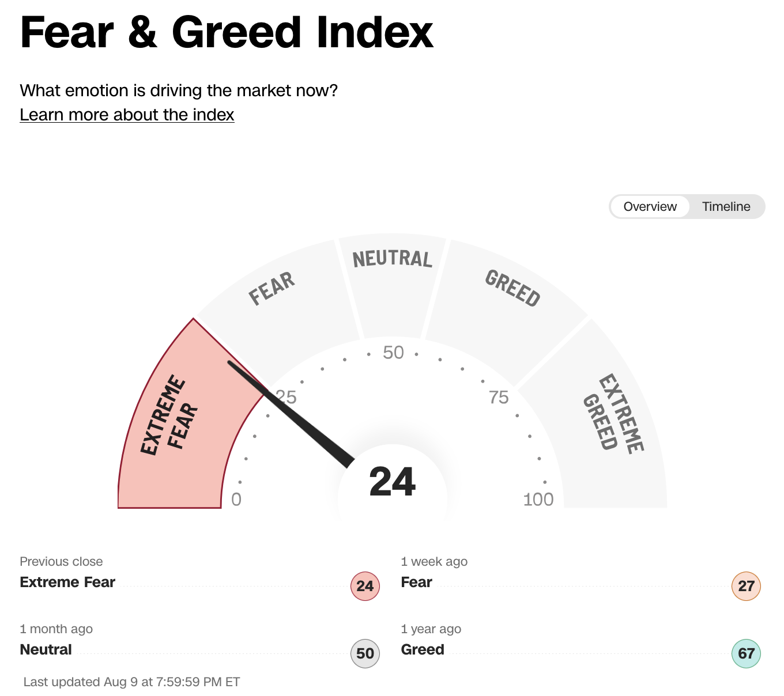Click the 1 week ago badge 27

tap(746, 586)
